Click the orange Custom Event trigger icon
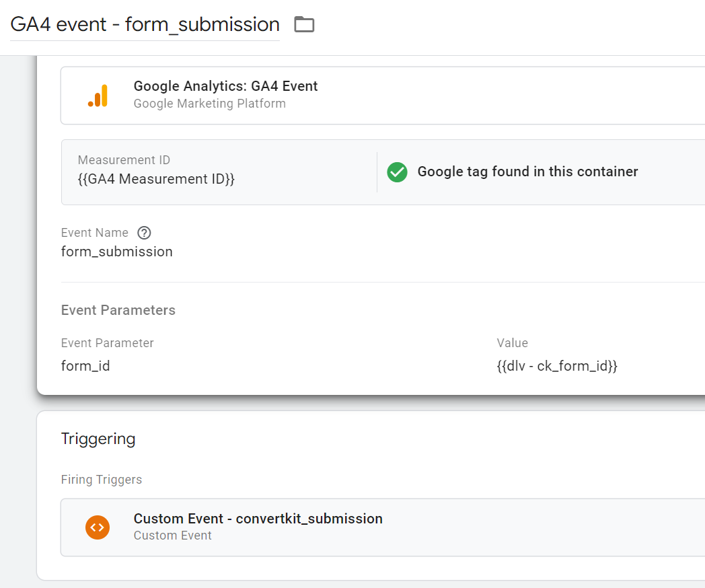The width and height of the screenshot is (705, 588). 98,527
